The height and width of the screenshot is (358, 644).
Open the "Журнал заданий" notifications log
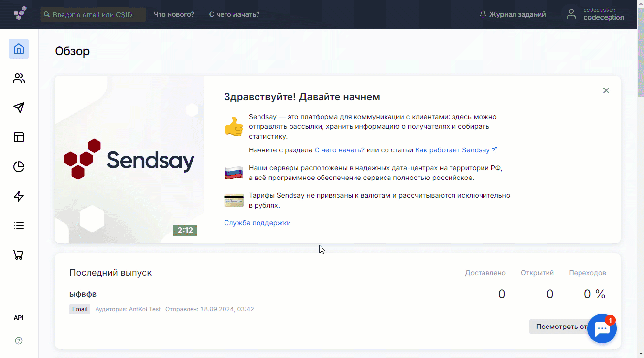click(x=513, y=14)
